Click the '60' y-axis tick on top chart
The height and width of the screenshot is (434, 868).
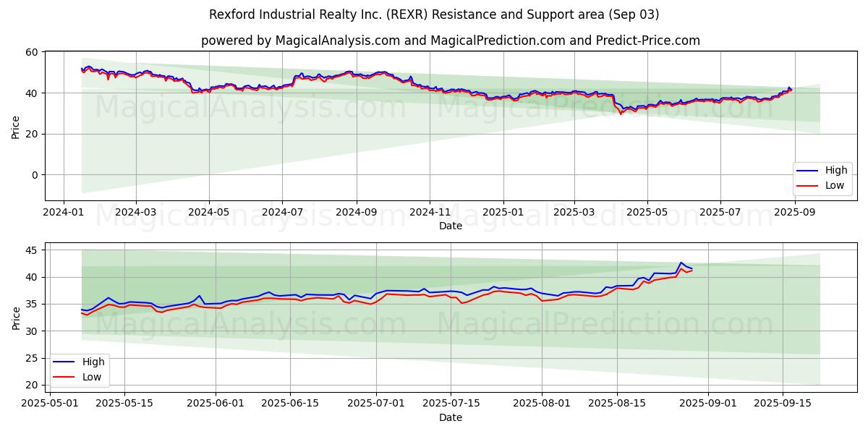[32, 52]
